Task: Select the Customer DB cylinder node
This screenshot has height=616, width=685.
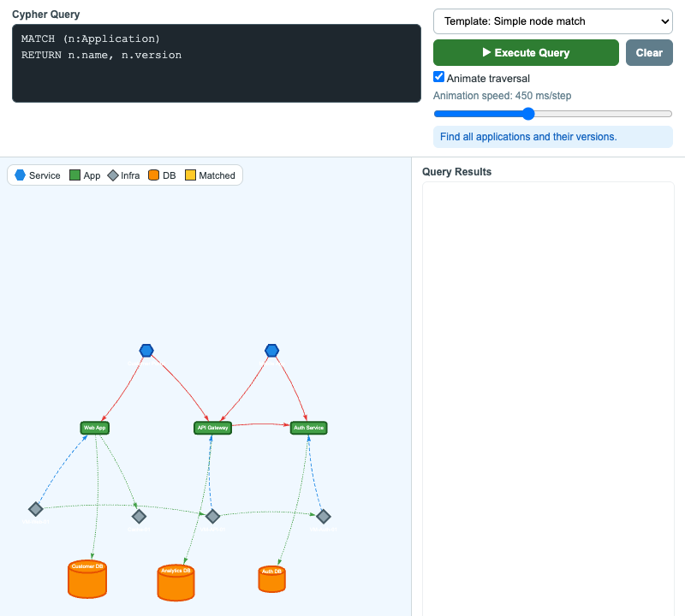Action: [x=87, y=579]
